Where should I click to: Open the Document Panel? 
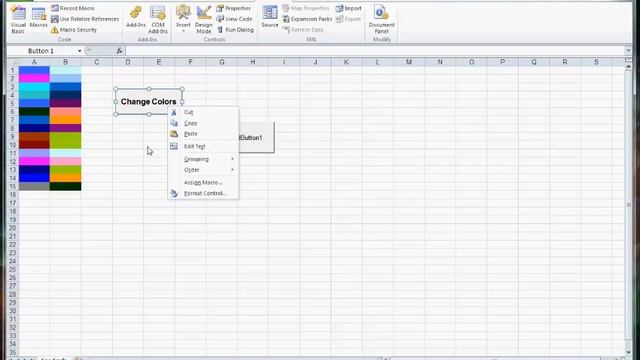[x=381, y=20]
